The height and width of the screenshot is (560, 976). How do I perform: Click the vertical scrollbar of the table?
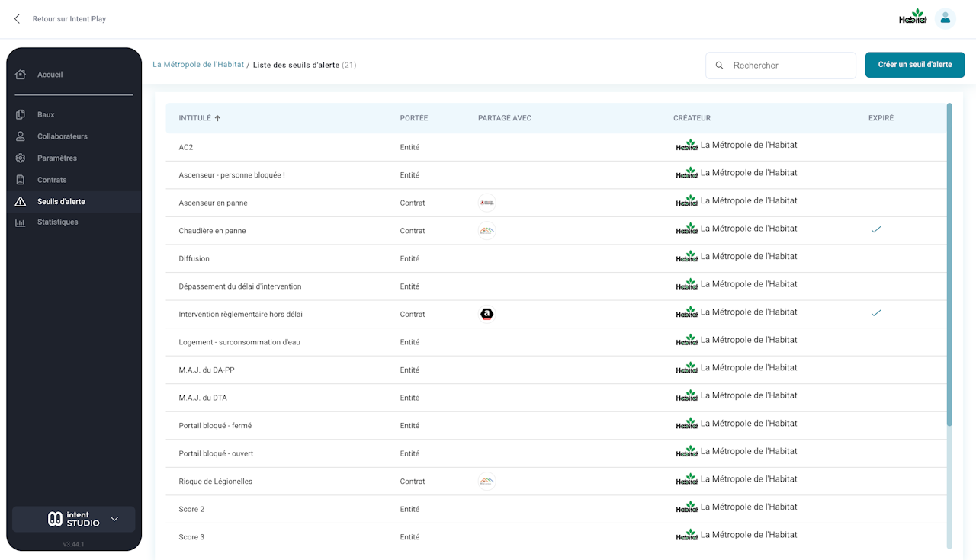[x=949, y=267]
